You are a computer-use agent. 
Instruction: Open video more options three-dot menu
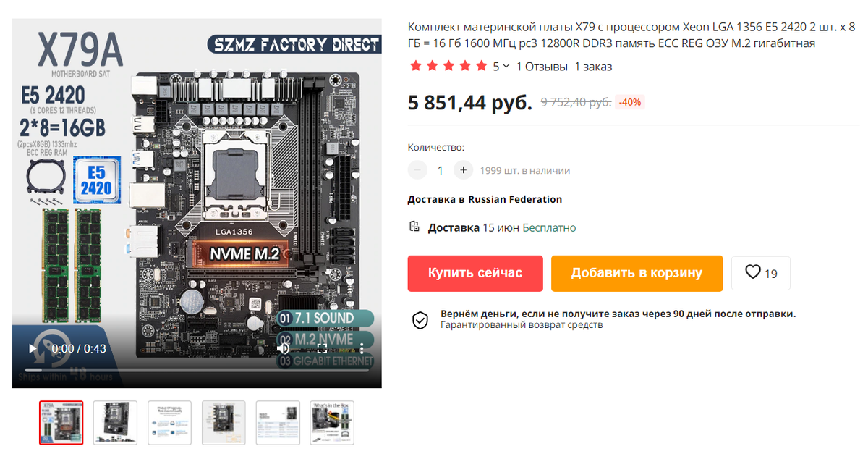click(x=362, y=348)
